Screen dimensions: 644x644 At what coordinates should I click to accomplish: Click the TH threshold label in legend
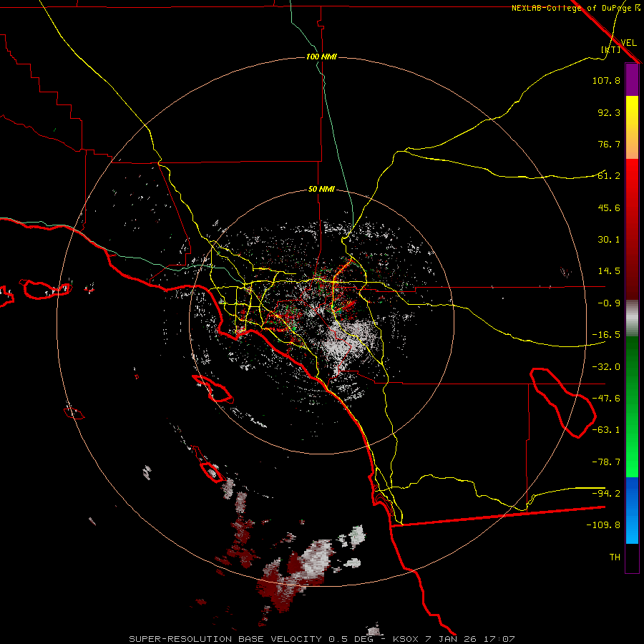(615, 557)
